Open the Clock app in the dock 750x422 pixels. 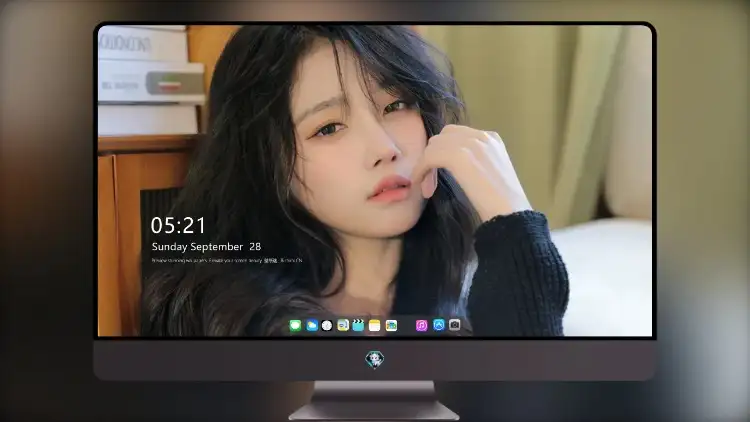click(327, 326)
